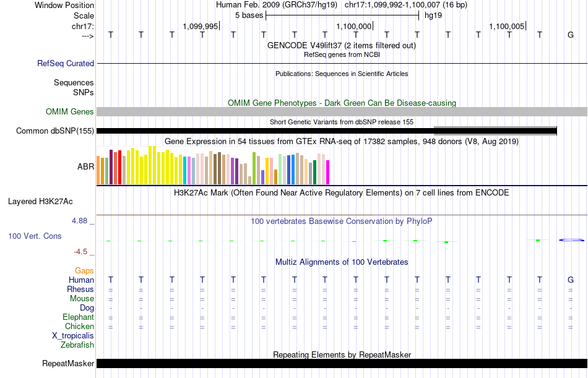The height and width of the screenshot is (378, 588).
Task: Click the "OMIM Genes" track label
Action: click(x=70, y=112)
